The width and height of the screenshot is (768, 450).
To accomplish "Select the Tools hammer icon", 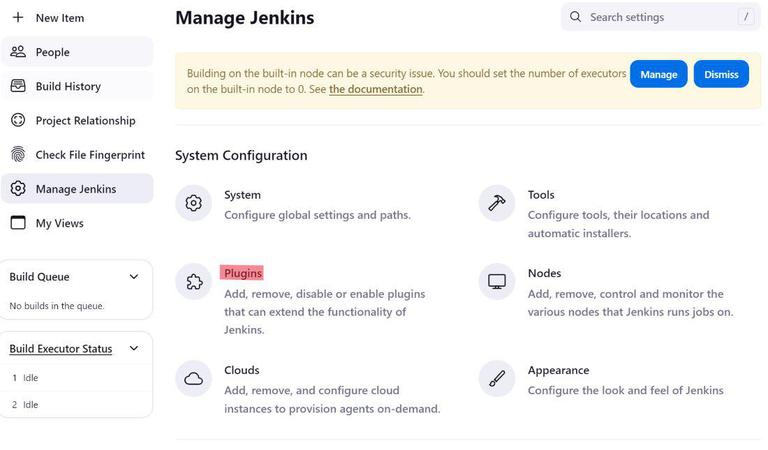I will click(497, 203).
